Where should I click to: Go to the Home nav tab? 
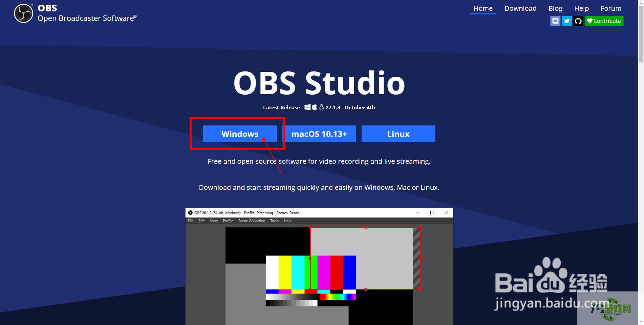click(483, 8)
